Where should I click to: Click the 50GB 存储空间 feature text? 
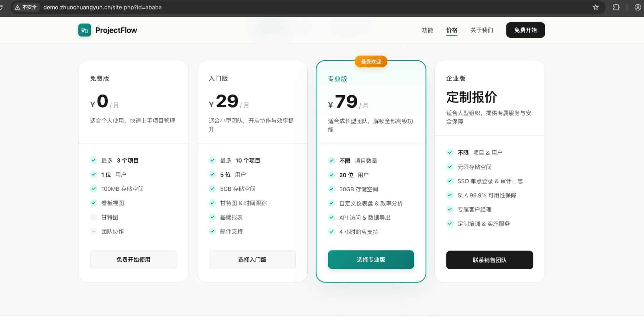(x=358, y=189)
